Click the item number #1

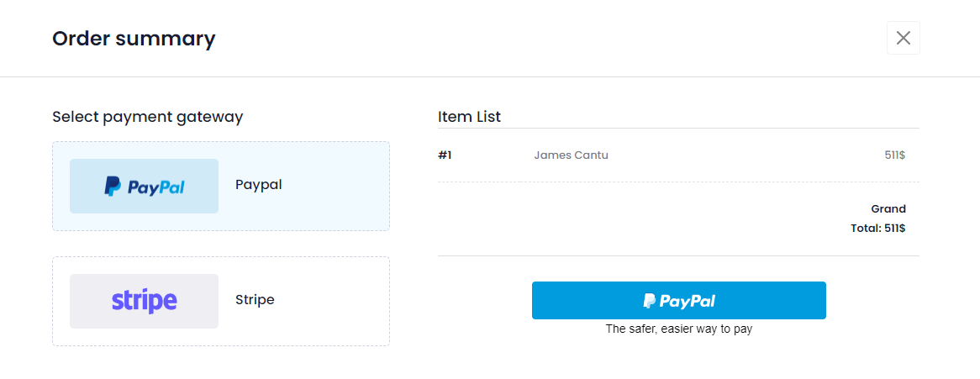(445, 155)
